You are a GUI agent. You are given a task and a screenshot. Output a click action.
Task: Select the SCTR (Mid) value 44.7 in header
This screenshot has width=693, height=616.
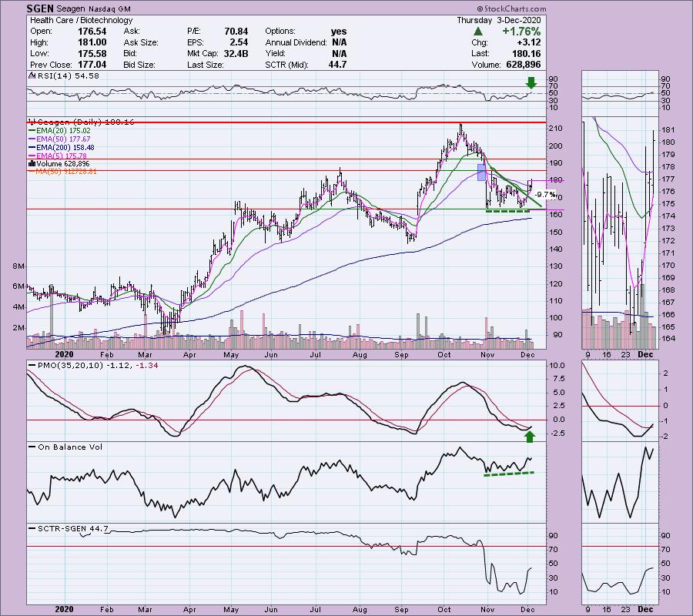pos(338,65)
